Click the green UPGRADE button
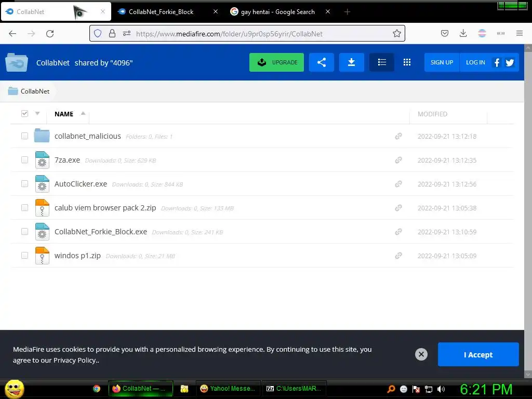532x399 pixels. [276, 62]
